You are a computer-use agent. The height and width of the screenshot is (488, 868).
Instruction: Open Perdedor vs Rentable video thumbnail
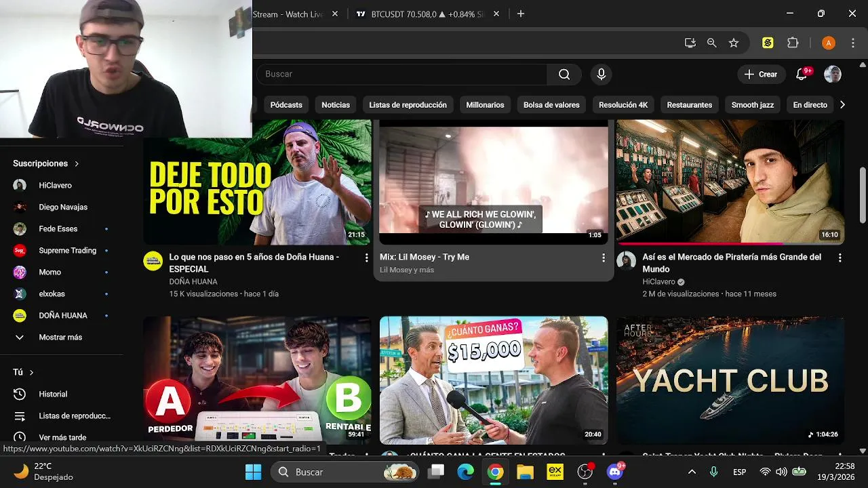coord(257,380)
